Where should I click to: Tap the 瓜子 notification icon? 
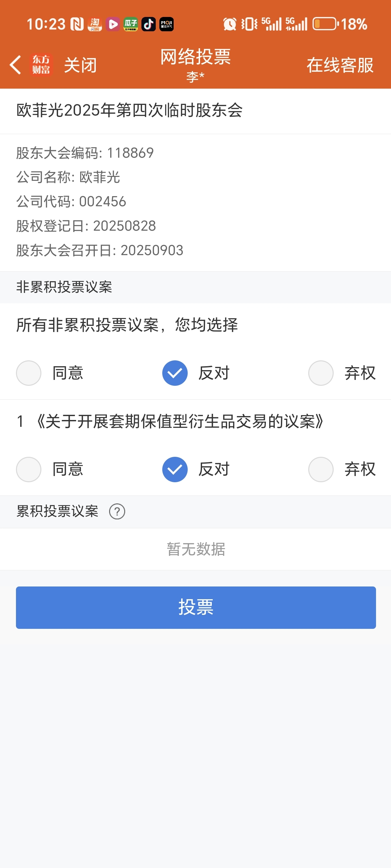click(x=130, y=24)
